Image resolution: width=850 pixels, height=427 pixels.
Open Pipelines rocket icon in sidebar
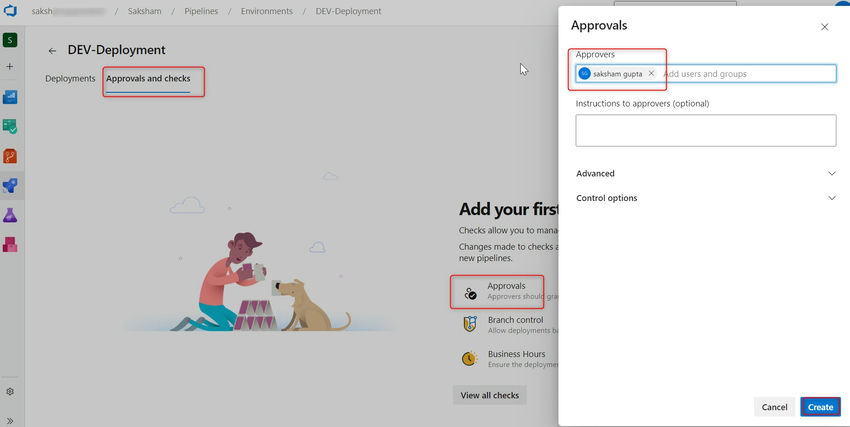coord(10,186)
